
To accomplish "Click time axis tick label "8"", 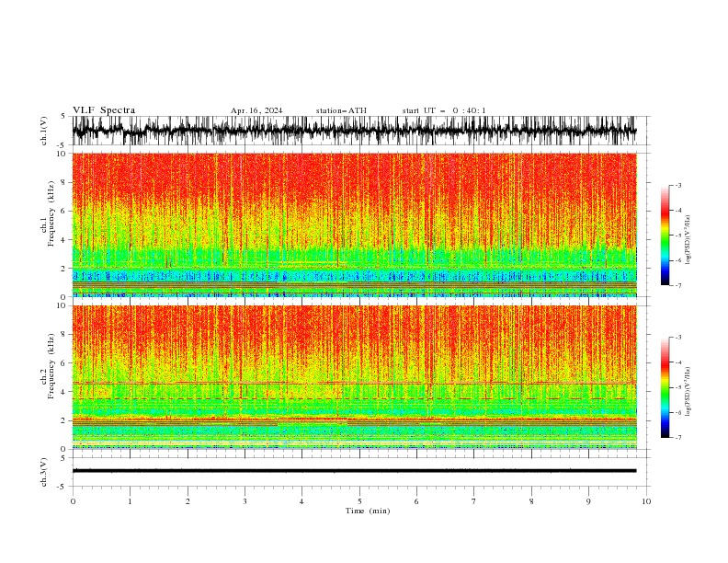I will (531, 501).
